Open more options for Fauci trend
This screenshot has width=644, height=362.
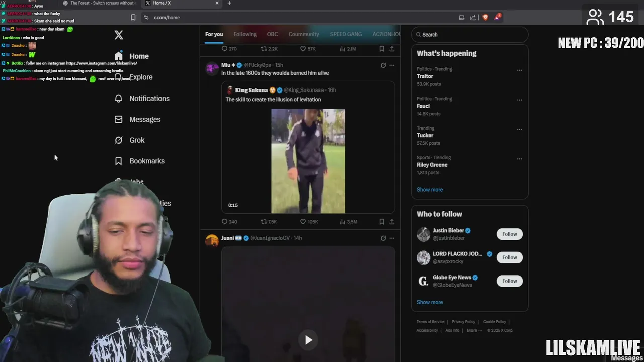pyautogui.click(x=519, y=100)
